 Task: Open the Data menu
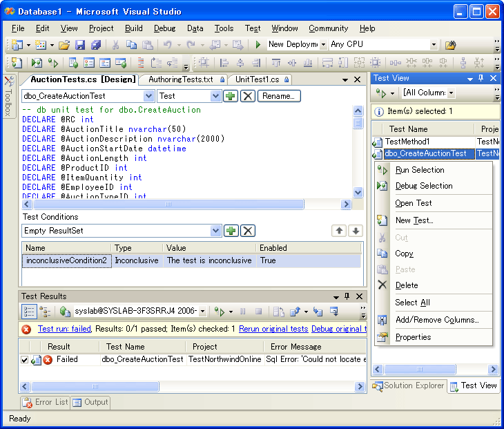pyautogui.click(x=195, y=28)
